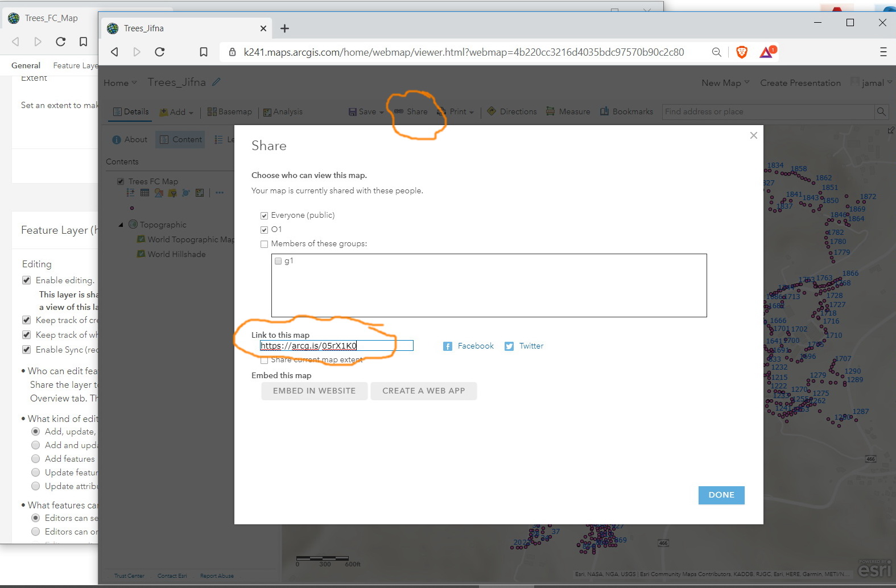Switch to the Content tab
The image size is (896, 588).
pos(180,139)
